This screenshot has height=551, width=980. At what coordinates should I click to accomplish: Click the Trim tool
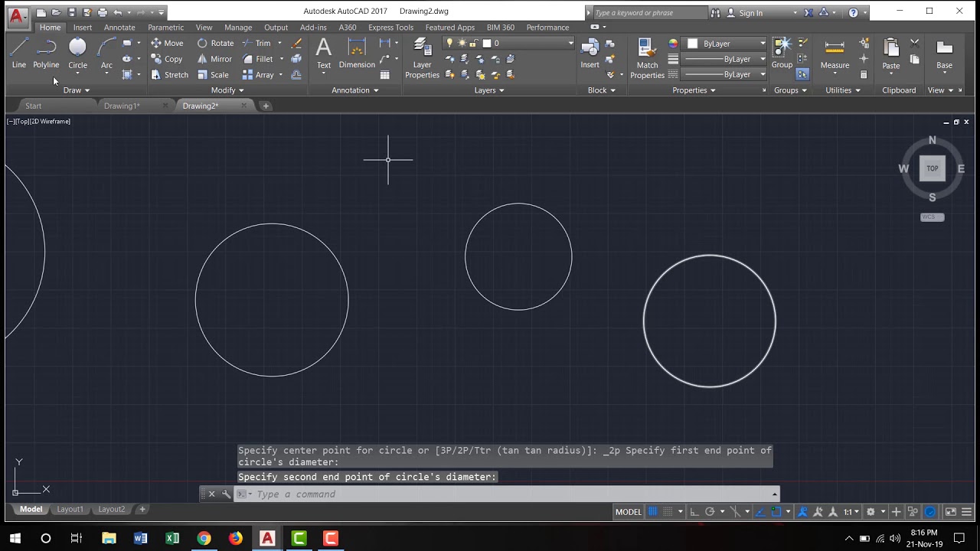256,43
